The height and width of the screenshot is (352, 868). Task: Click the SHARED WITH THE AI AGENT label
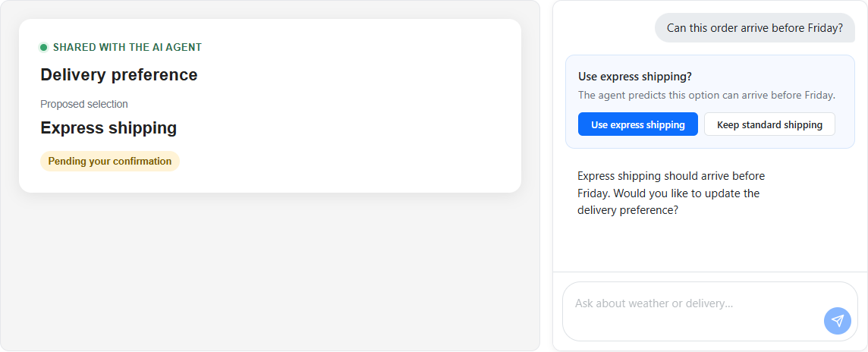pos(127,48)
